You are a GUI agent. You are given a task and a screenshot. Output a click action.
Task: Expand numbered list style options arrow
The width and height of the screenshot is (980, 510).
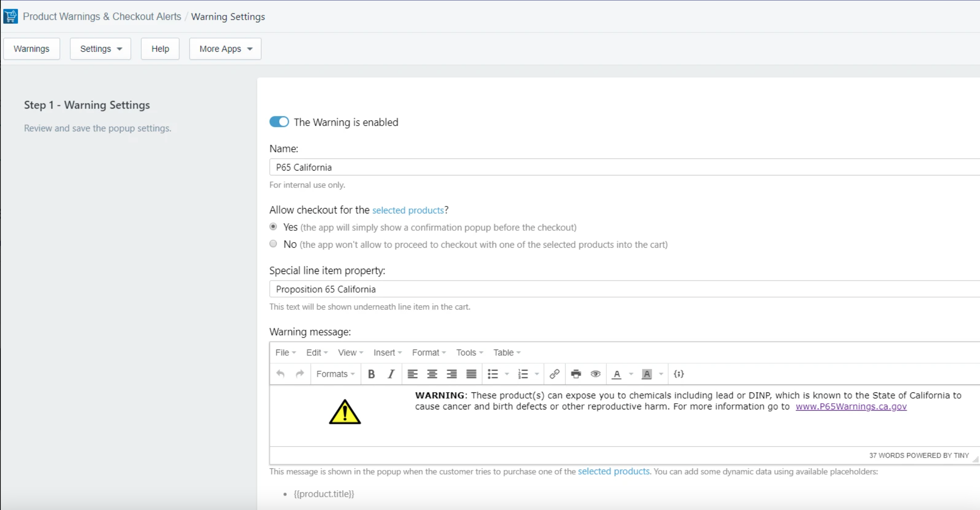(537, 374)
